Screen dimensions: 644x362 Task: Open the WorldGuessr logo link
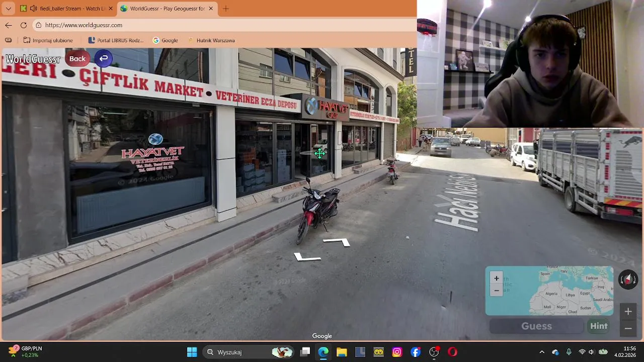click(x=33, y=59)
